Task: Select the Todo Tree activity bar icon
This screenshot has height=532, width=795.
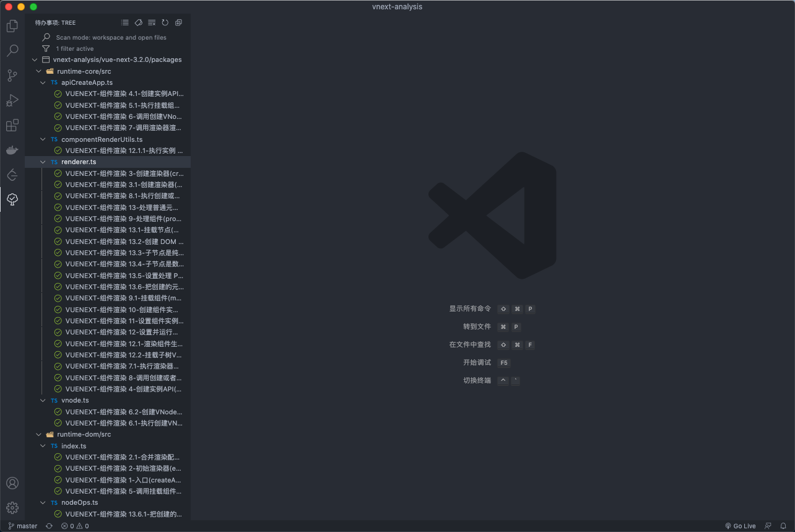Action: click(x=12, y=199)
